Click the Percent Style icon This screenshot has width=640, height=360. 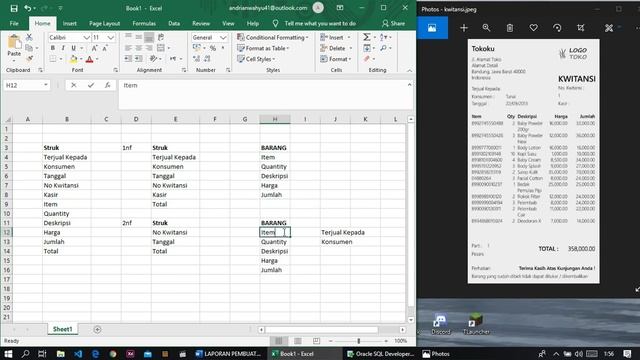[213, 48]
